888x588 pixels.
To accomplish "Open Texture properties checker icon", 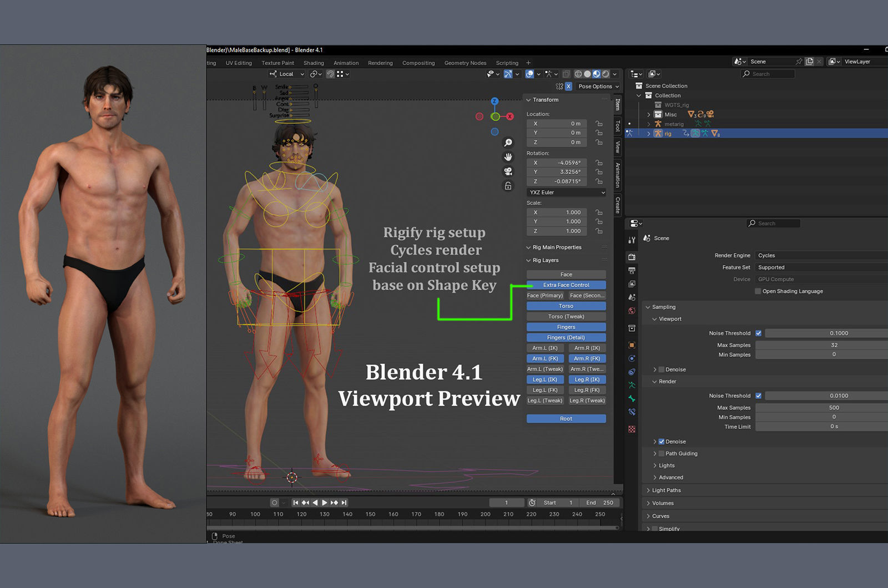I will tap(632, 429).
